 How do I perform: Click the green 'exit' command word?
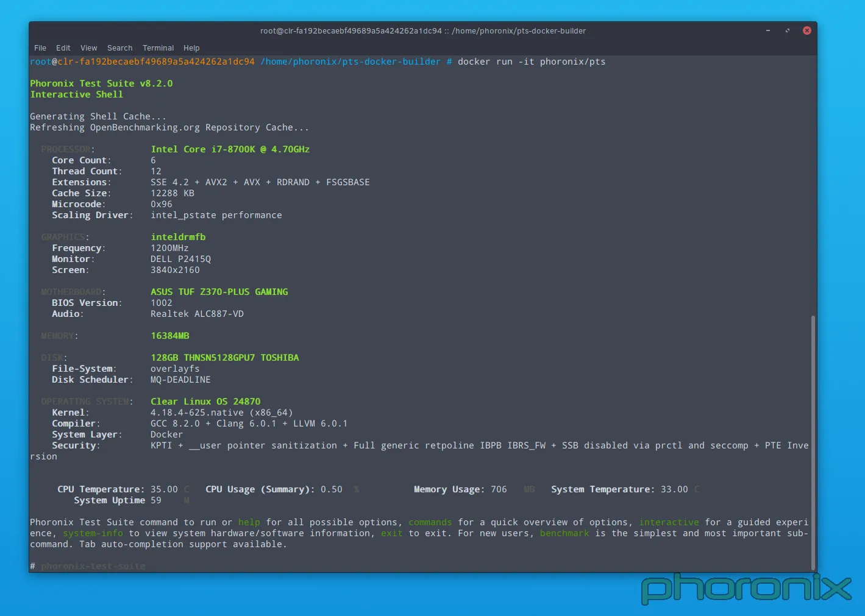coord(392,533)
